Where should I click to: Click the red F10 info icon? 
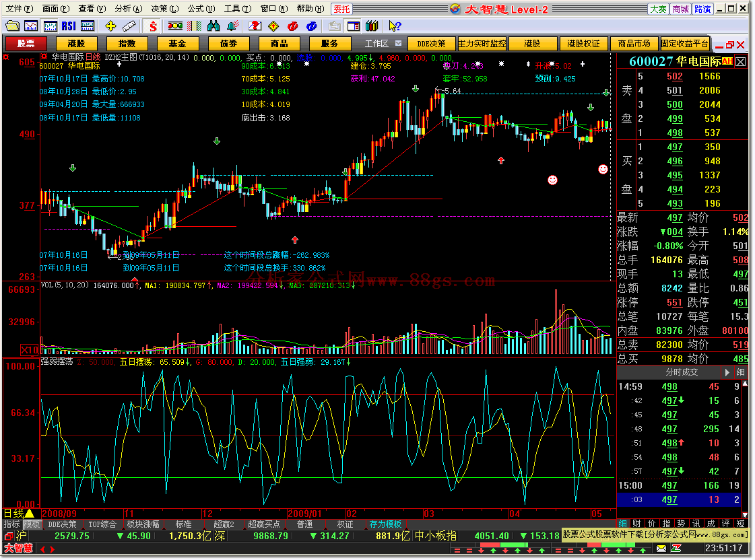[x=292, y=26]
